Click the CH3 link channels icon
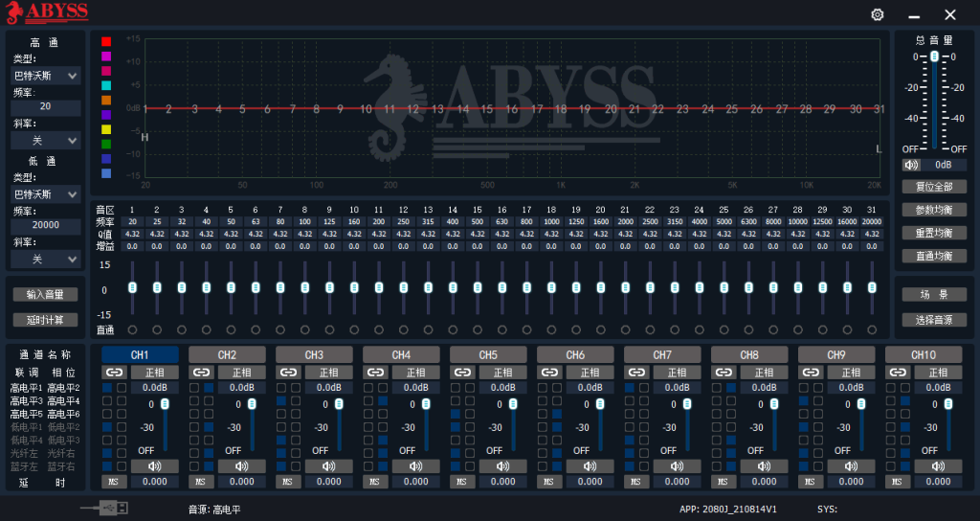980x521 pixels. point(288,373)
